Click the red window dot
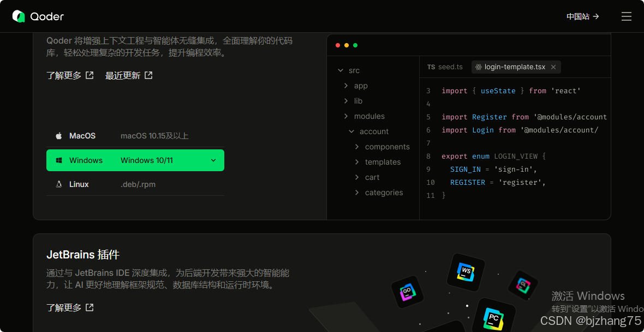 pos(338,45)
